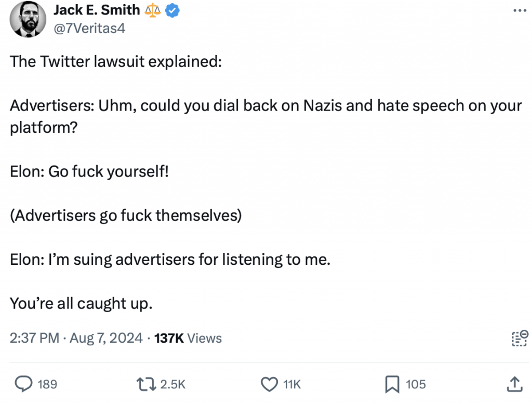
Task: Open the three-dot more options menu
Action: pyautogui.click(x=519, y=10)
